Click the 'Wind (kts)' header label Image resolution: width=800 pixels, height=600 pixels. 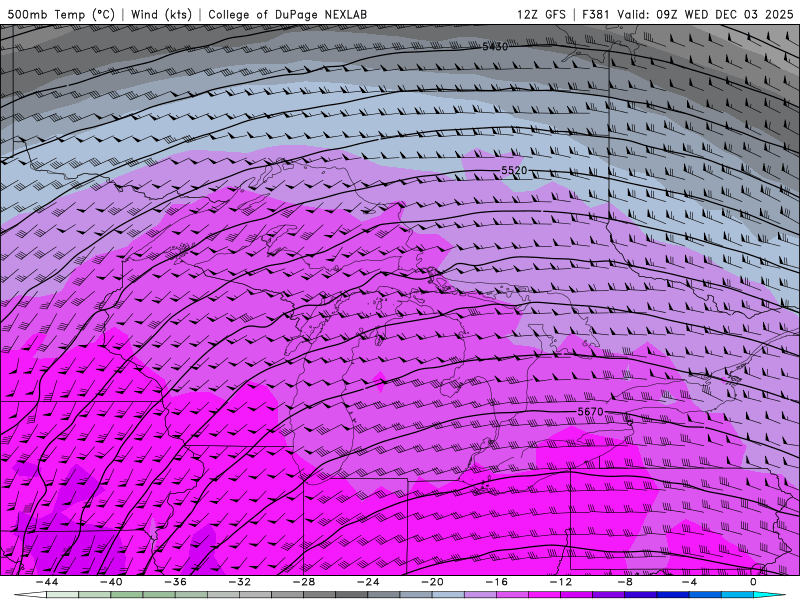161,15
